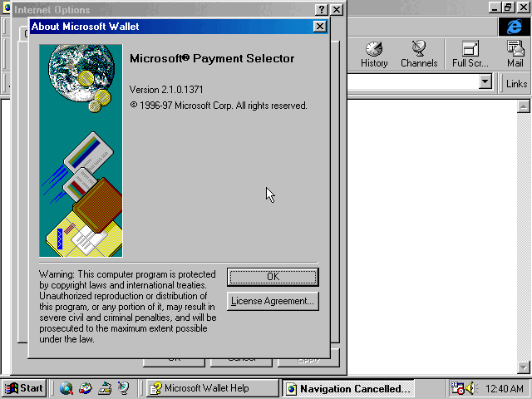Open the License Agreement button

click(x=273, y=301)
